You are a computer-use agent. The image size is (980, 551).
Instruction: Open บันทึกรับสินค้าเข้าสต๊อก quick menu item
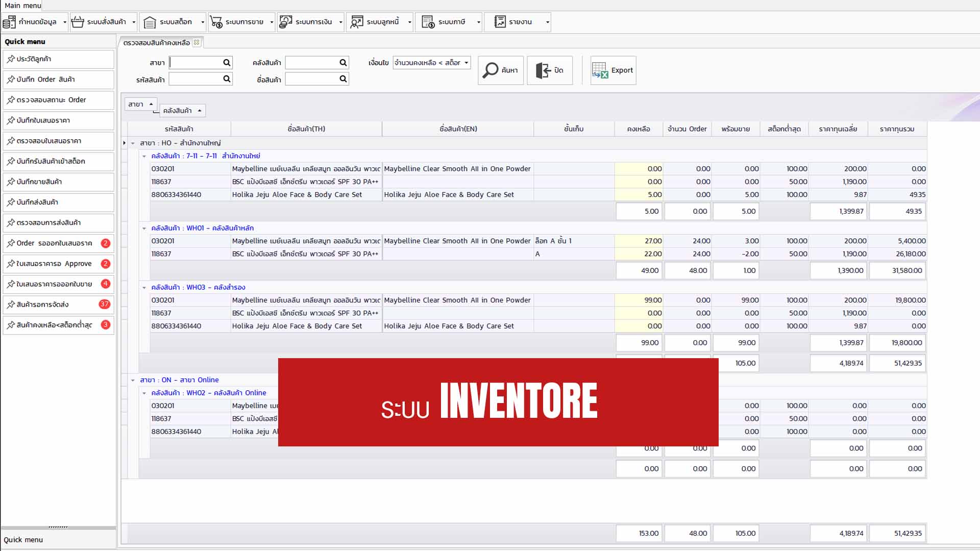(58, 161)
